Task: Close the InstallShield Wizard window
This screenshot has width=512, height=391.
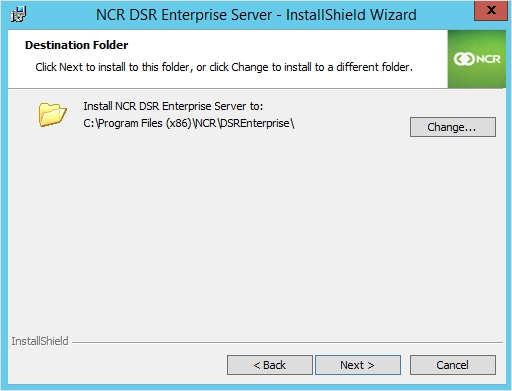Action: pos(491,11)
